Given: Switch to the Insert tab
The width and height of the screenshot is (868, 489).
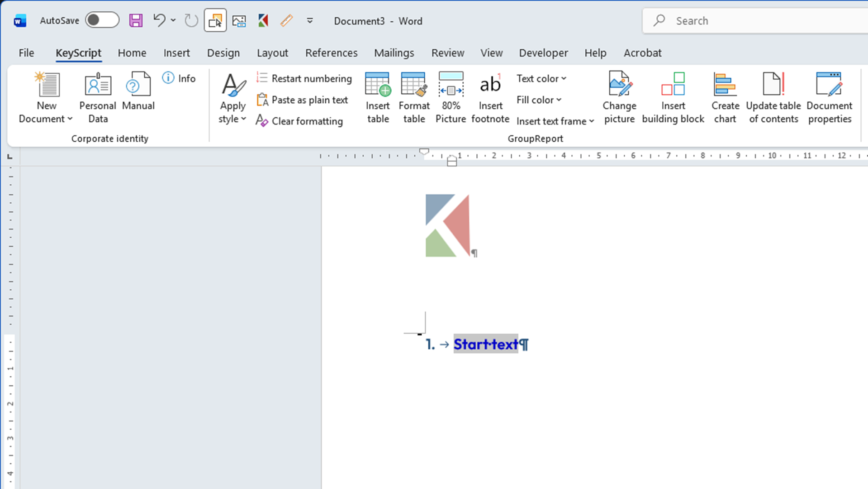Looking at the screenshot, I should tap(176, 53).
